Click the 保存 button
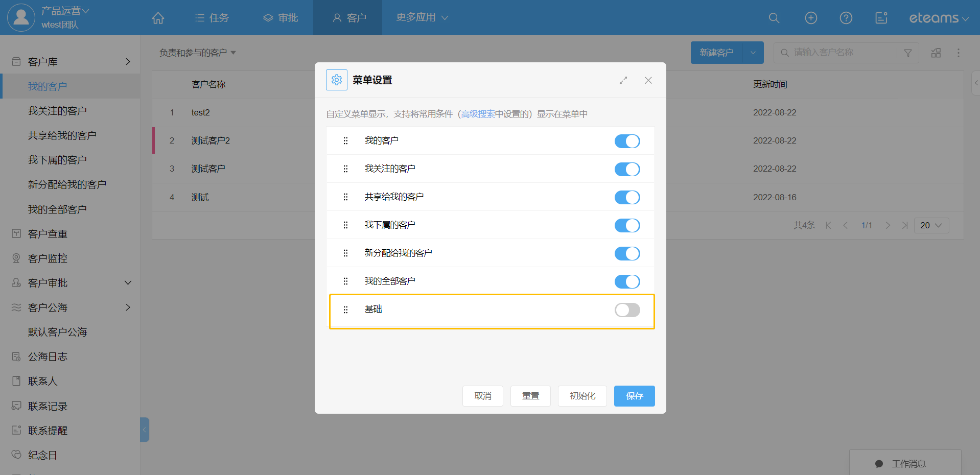The image size is (980, 475). 634,396
